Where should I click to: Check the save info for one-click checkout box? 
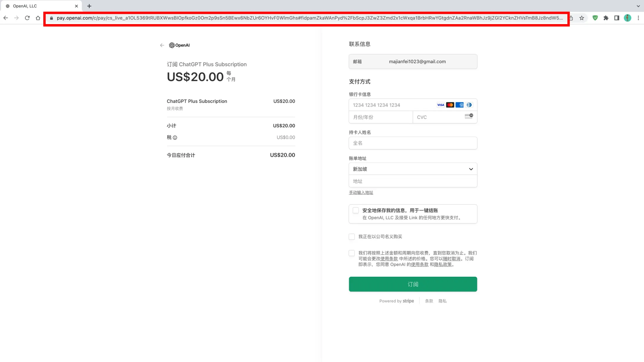click(356, 210)
